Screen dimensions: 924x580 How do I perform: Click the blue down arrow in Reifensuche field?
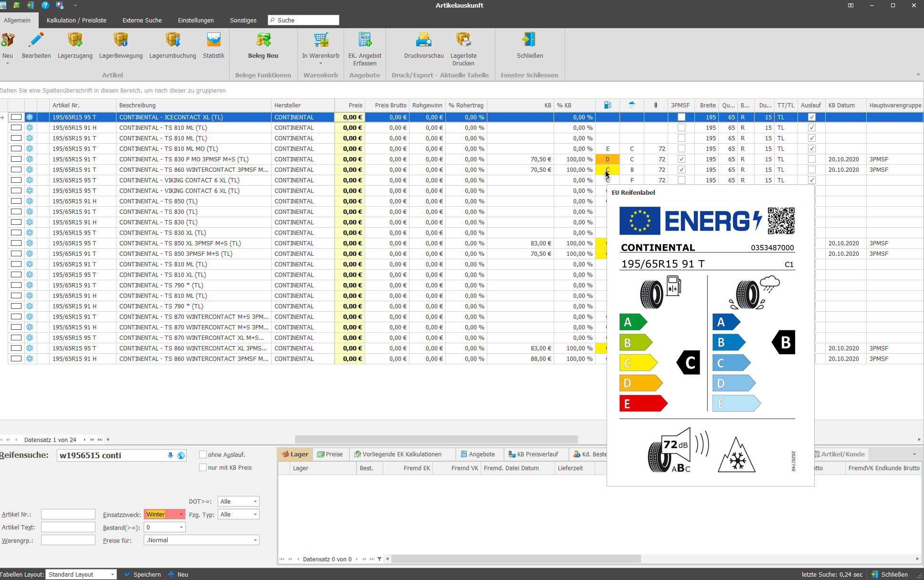coord(170,455)
